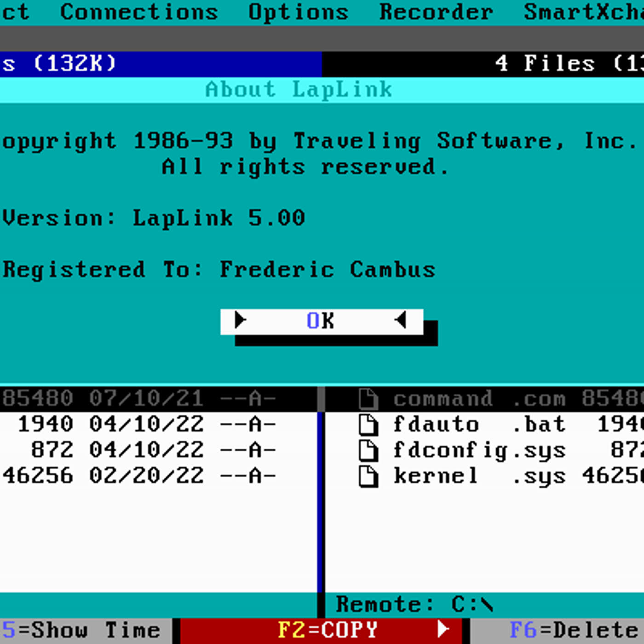Click the --A- attribute in the 46256 row
The width and height of the screenshot is (644, 644).
pos(248,476)
